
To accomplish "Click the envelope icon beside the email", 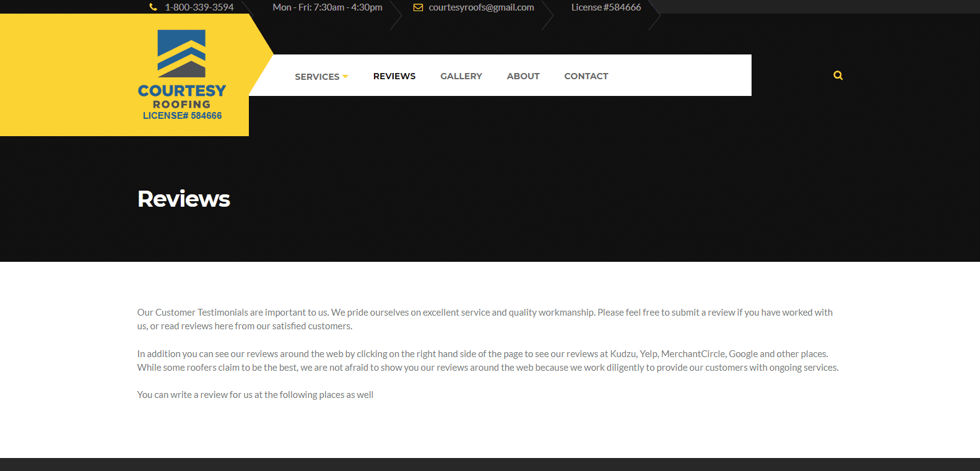I will point(418,7).
